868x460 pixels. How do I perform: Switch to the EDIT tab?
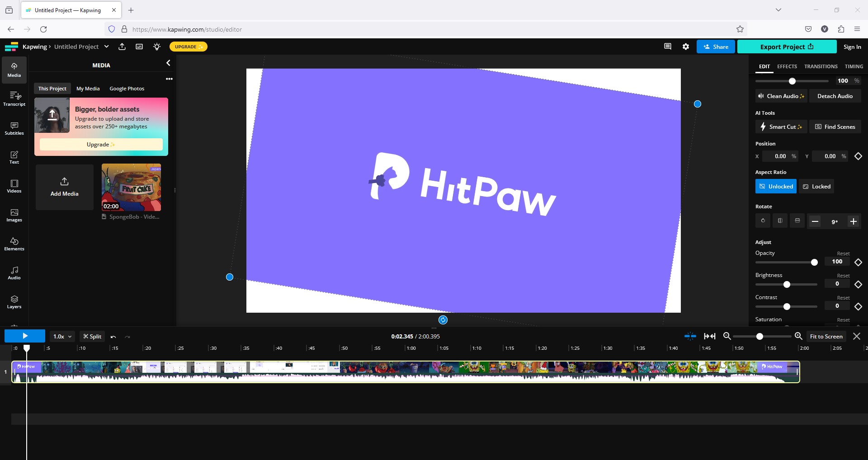tap(764, 66)
